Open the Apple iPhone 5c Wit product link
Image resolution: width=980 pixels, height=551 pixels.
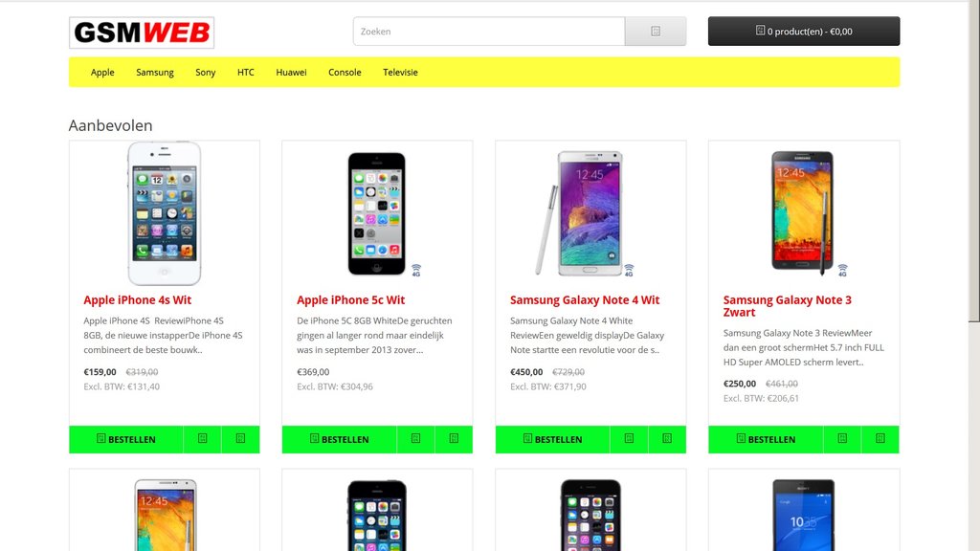(350, 299)
